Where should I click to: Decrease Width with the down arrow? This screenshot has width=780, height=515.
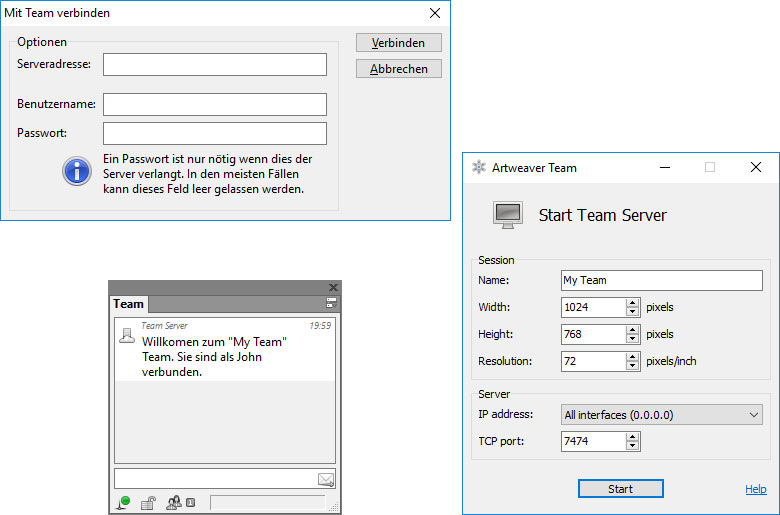[x=632, y=312]
